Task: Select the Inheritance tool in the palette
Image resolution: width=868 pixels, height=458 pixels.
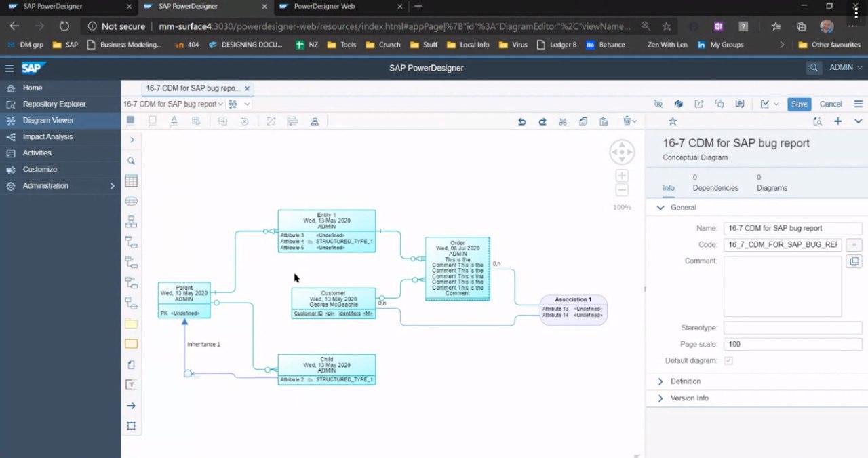Action: click(132, 222)
